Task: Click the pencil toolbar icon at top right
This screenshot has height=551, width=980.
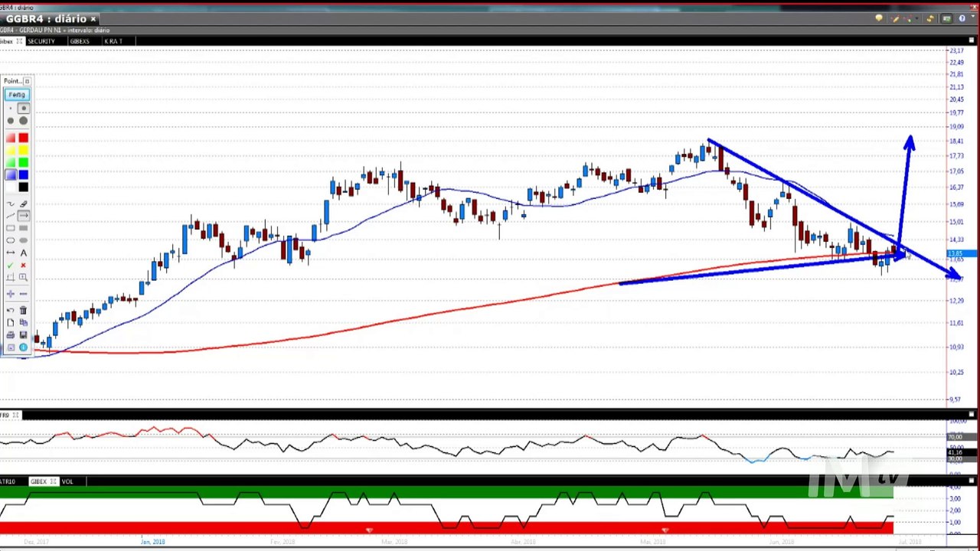Action: tap(896, 18)
